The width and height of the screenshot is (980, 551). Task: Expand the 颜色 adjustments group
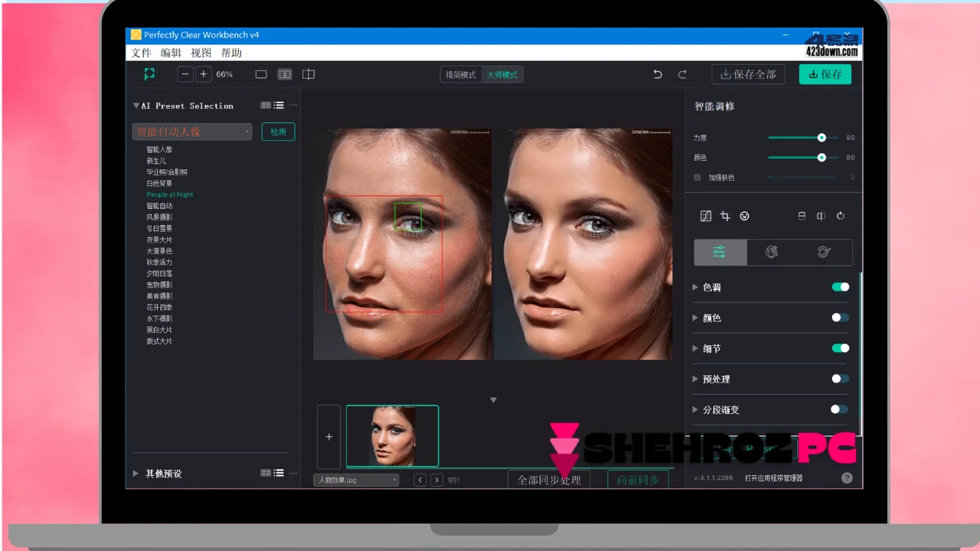[x=695, y=318]
